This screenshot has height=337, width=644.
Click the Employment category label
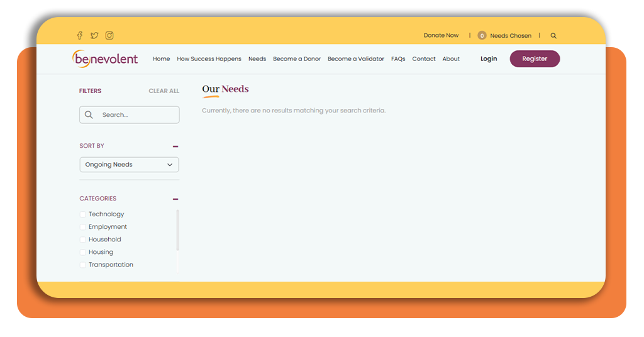108,226
